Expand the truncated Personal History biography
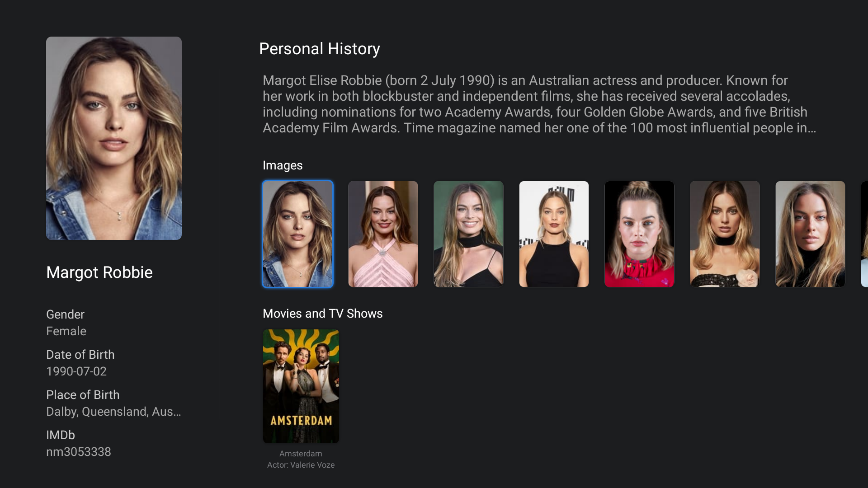This screenshot has width=868, height=488. [539, 104]
